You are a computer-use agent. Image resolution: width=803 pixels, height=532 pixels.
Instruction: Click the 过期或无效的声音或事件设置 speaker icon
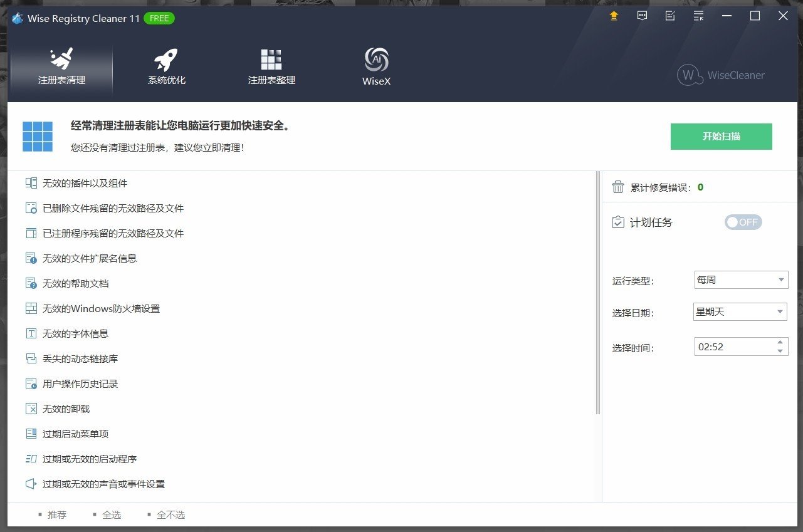(31, 484)
